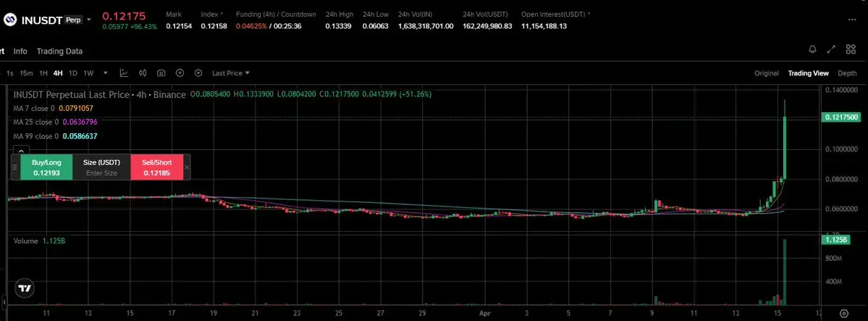Switch to Depth chart view

847,73
